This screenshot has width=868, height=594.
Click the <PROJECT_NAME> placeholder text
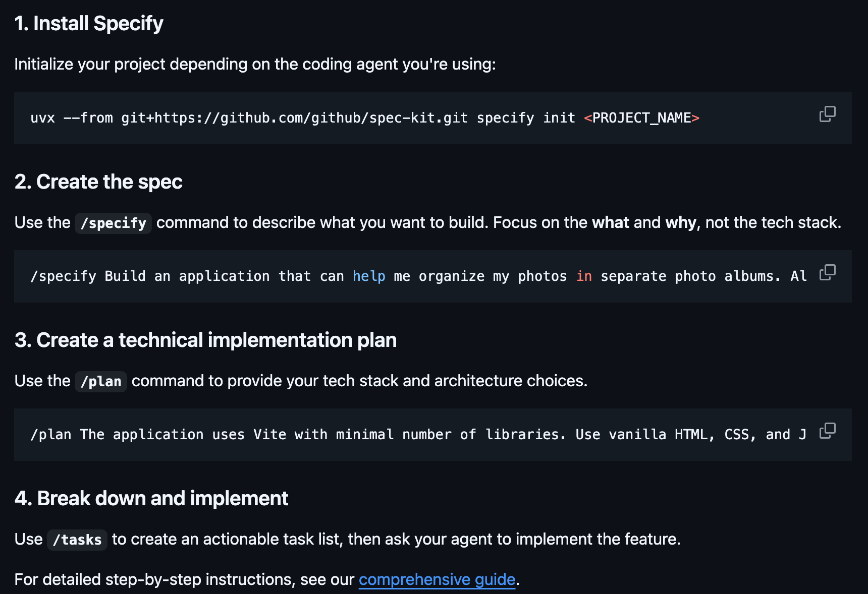[641, 118]
